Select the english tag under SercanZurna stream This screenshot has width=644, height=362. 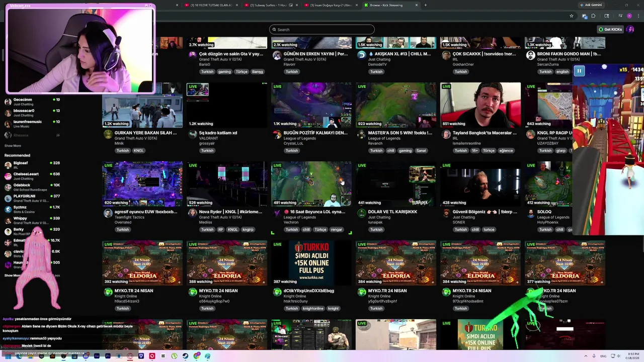(x=562, y=71)
